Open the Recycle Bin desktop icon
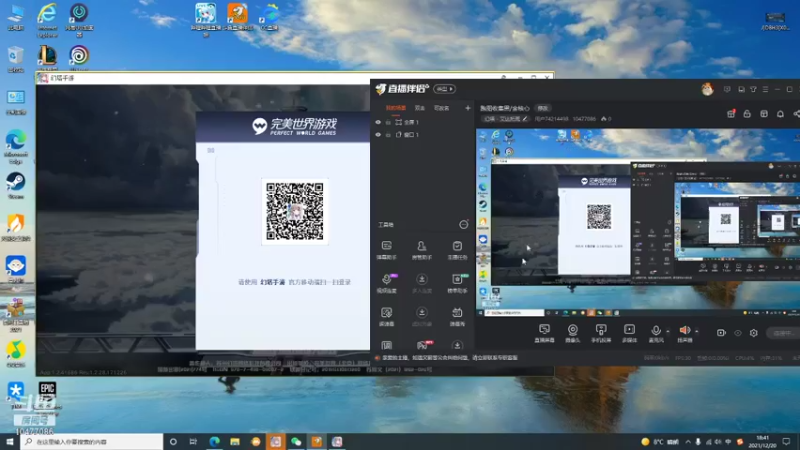 (16, 59)
